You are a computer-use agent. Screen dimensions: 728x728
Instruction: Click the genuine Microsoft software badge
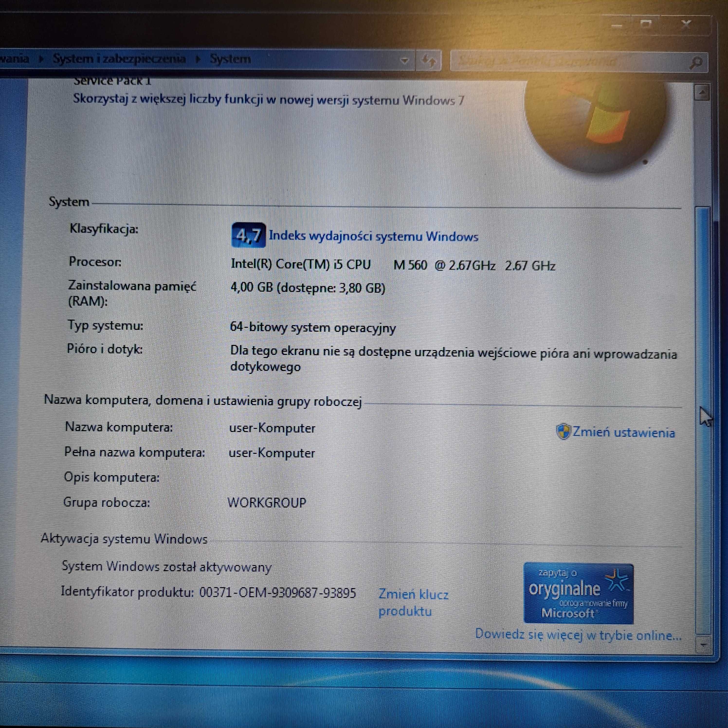coord(578,593)
